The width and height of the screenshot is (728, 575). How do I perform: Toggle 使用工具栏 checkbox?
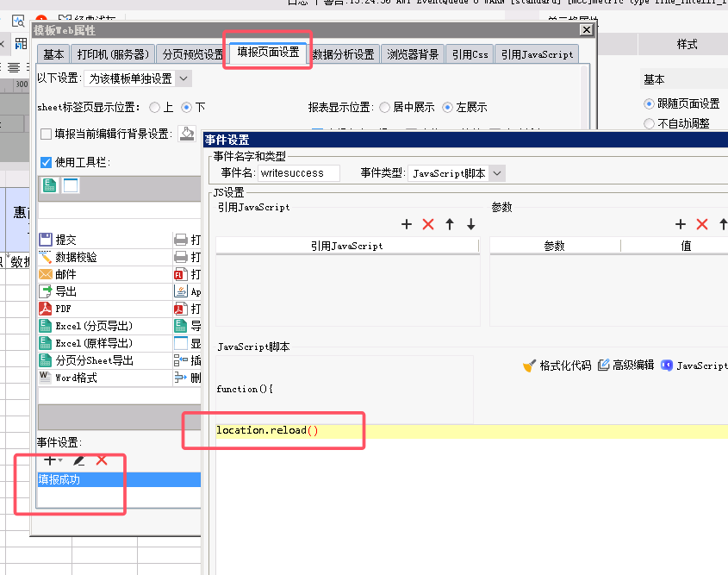pyautogui.click(x=46, y=162)
